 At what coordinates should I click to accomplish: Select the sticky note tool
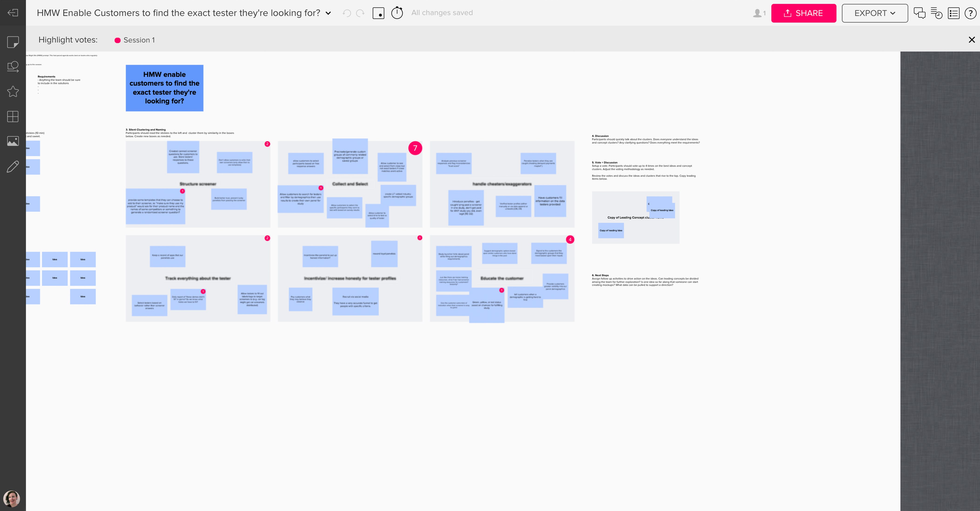[13, 42]
